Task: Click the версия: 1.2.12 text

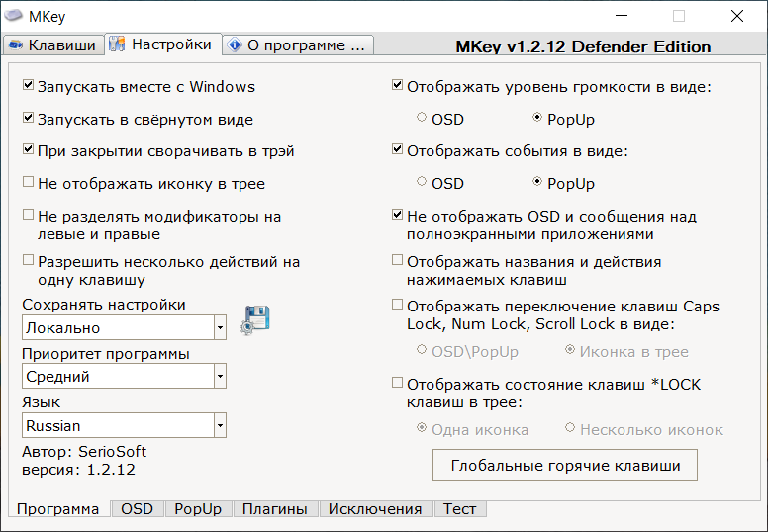Action: (x=78, y=470)
